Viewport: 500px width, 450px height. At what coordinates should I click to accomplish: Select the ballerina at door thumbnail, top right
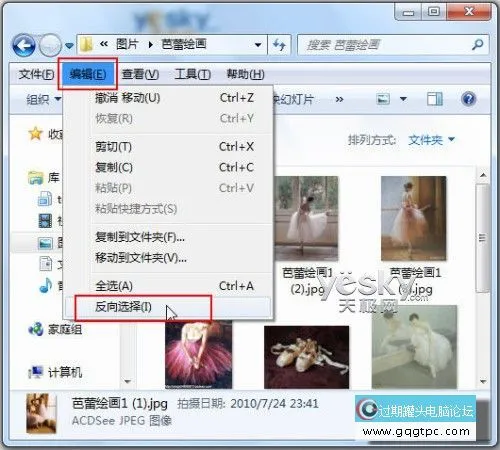coord(414,218)
